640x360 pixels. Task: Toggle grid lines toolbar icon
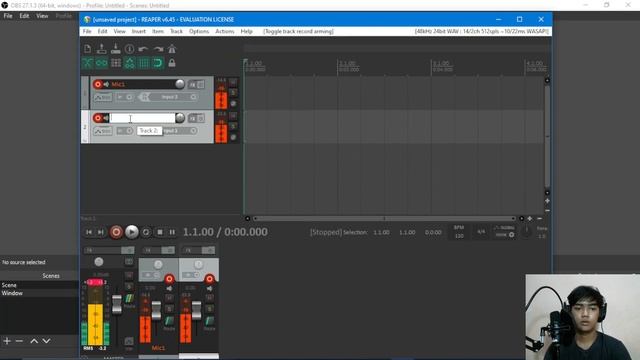coord(143,63)
